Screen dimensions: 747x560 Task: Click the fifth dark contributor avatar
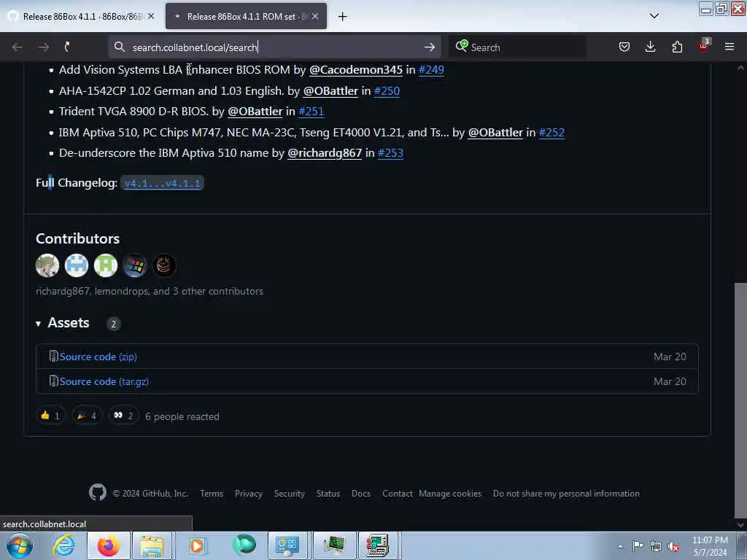click(x=164, y=265)
